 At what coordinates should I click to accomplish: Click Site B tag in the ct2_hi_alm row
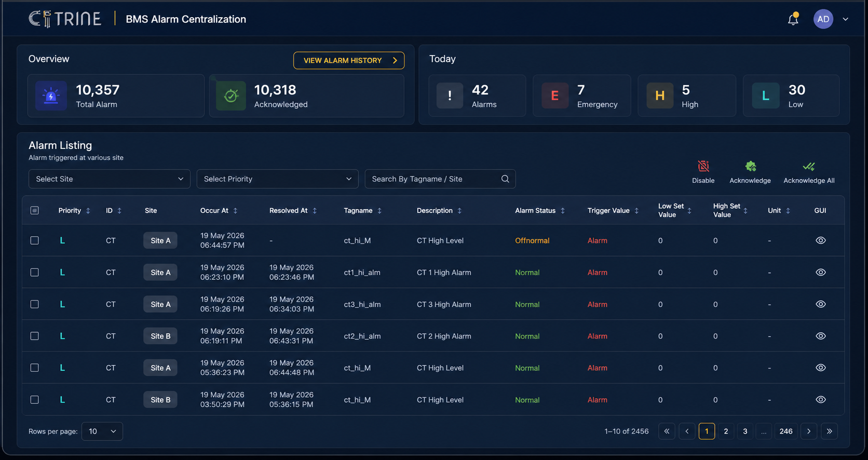tap(160, 336)
